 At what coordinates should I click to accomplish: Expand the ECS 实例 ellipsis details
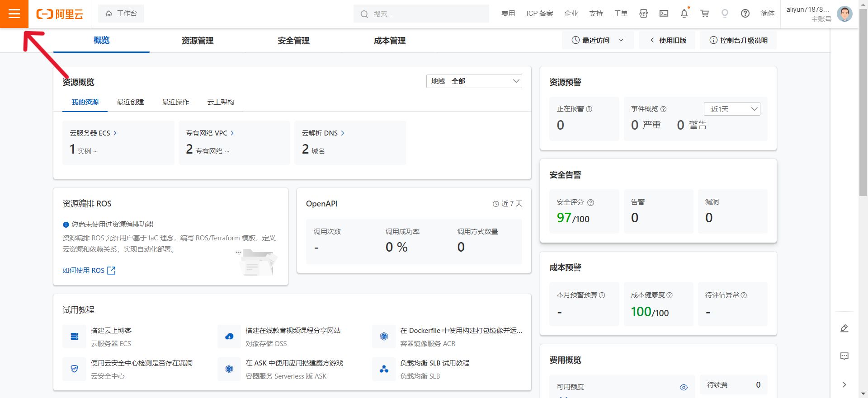click(x=95, y=151)
